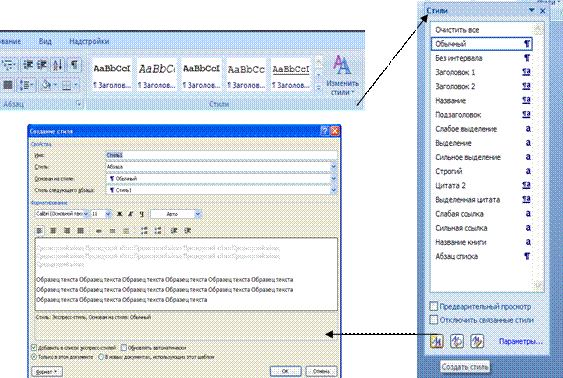Click the Underline icon in Создание стиля dialog
The width and height of the screenshot is (563, 378).
click(142, 214)
